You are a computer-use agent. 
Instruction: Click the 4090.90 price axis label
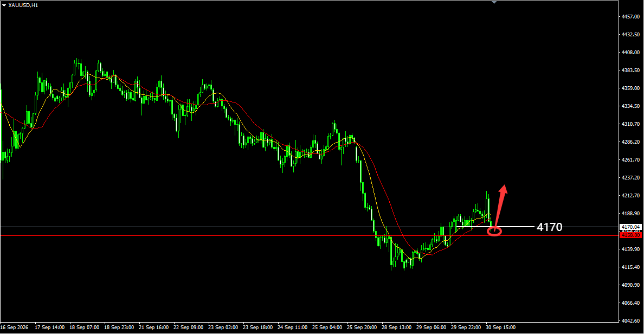630,285
